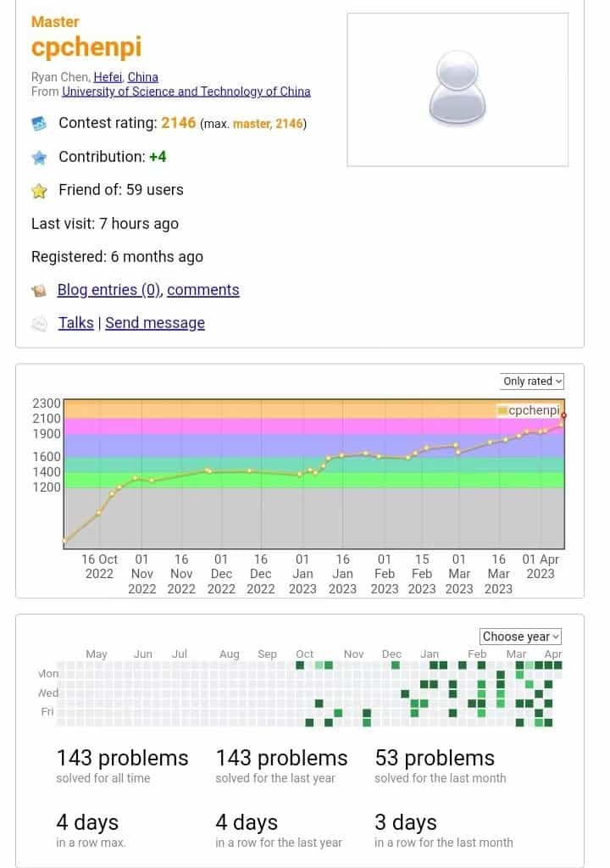Expand the 'Choose year' dropdown

[521, 637]
